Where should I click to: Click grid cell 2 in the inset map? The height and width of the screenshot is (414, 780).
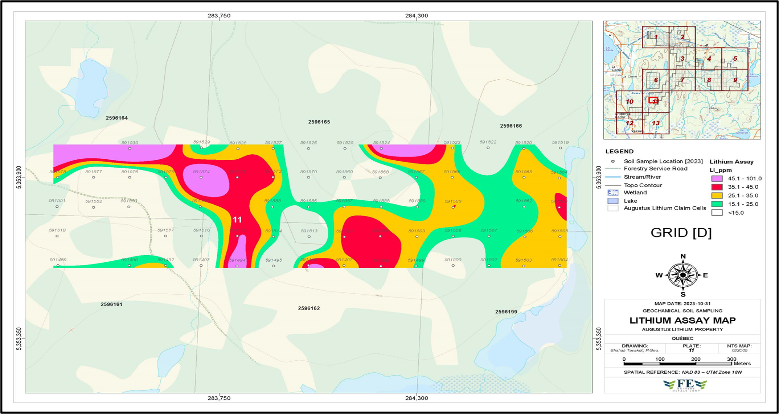[683, 37]
